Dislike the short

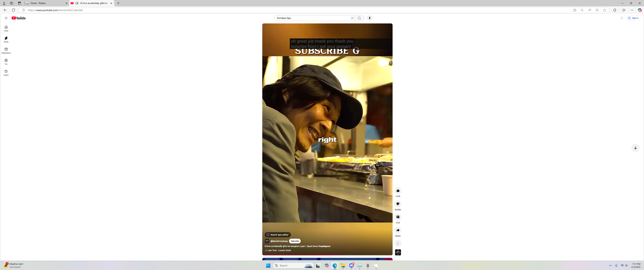398,204
